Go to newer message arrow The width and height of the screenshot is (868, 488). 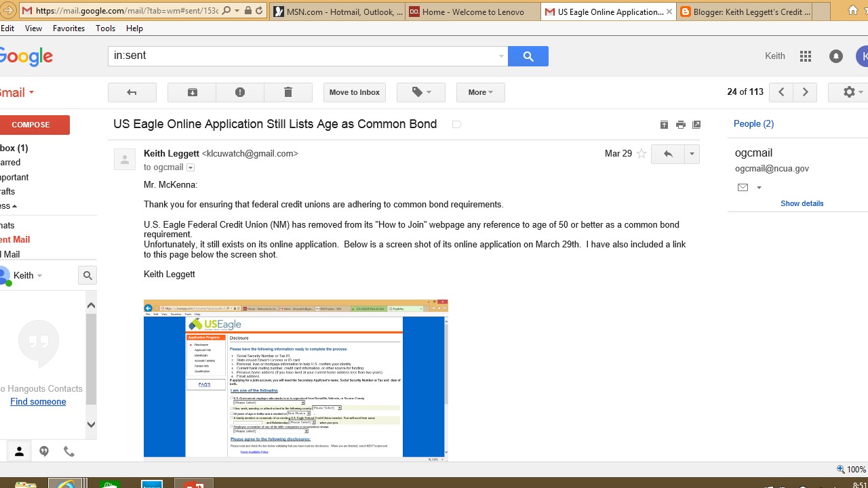click(x=781, y=92)
